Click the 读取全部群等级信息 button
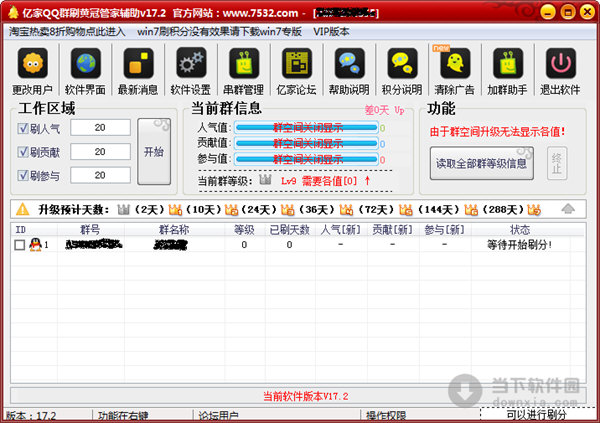Image resolution: width=600 pixels, height=423 pixels. [x=481, y=163]
